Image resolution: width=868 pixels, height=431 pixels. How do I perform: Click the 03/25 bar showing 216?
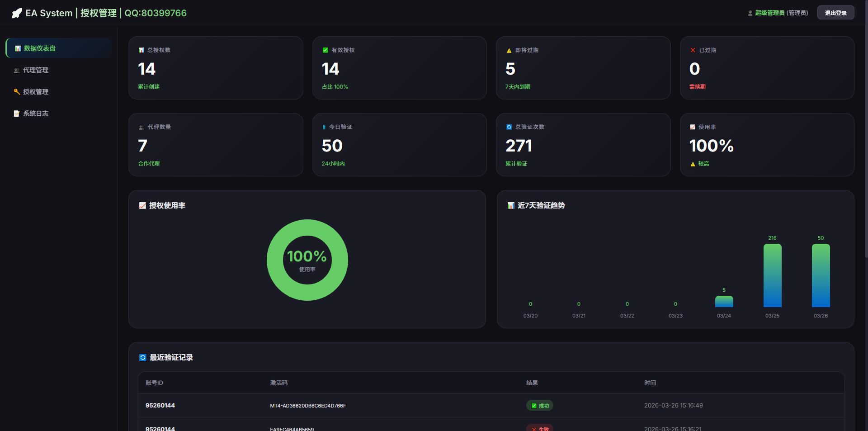pos(772,275)
